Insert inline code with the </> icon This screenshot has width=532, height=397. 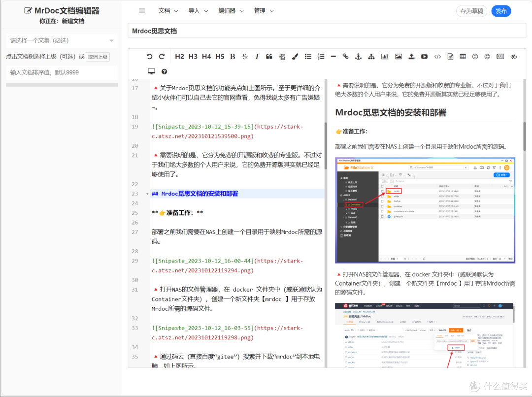coord(437,57)
